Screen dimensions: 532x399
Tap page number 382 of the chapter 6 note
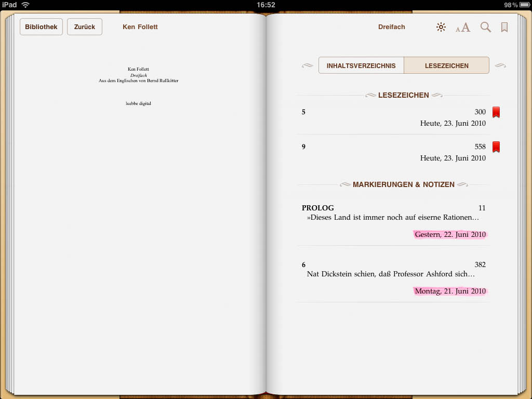coord(480,264)
